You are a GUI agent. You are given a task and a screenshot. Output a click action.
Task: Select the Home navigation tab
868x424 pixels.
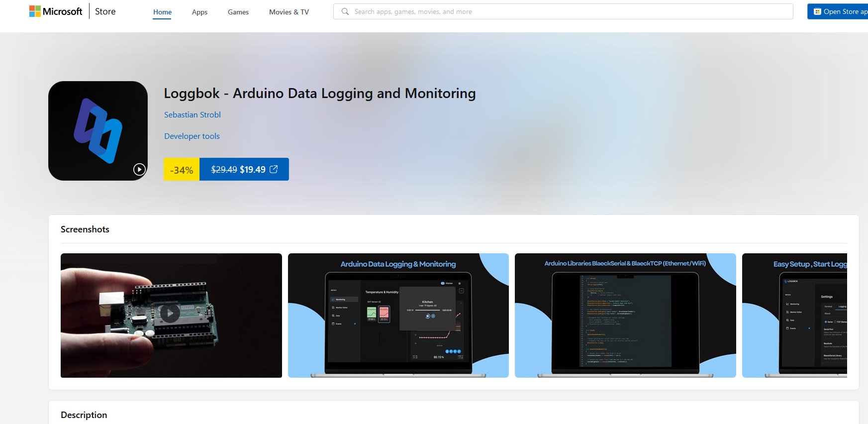click(x=162, y=12)
